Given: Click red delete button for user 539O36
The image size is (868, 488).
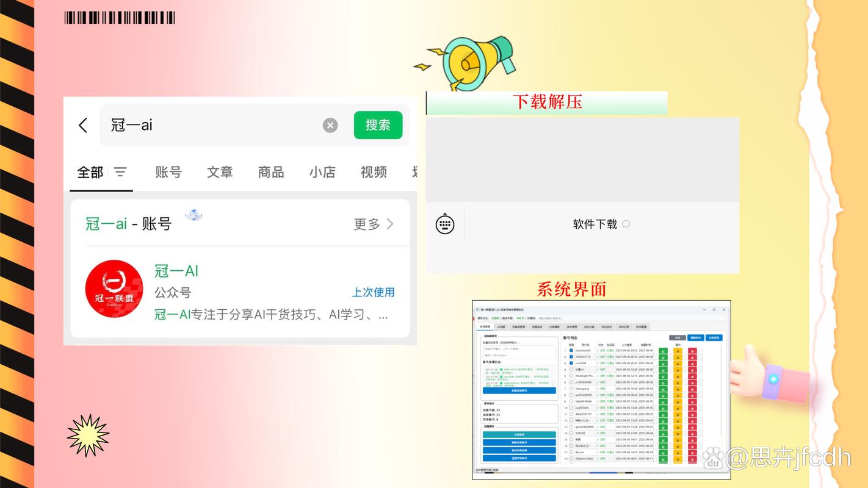Looking at the screenshot, I should coord(692,433).
